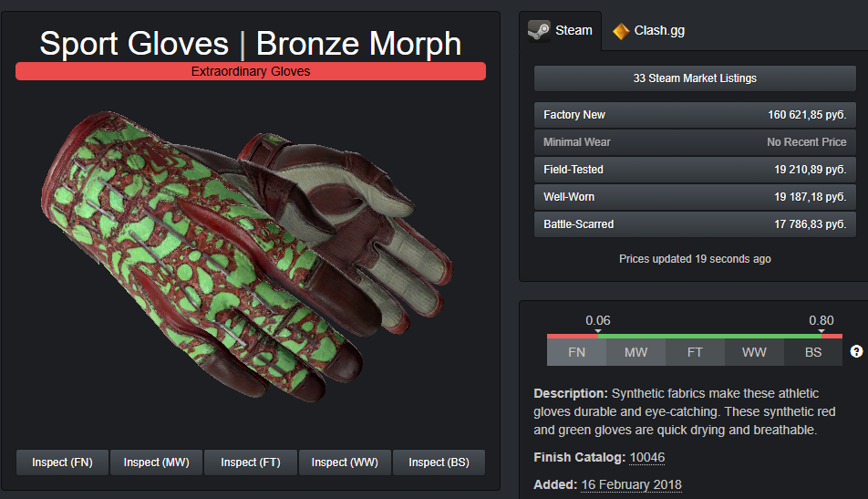This screenshot has height=499, width=868.
Task: Click the Inspect (MW) button
Action: point(156,463)
